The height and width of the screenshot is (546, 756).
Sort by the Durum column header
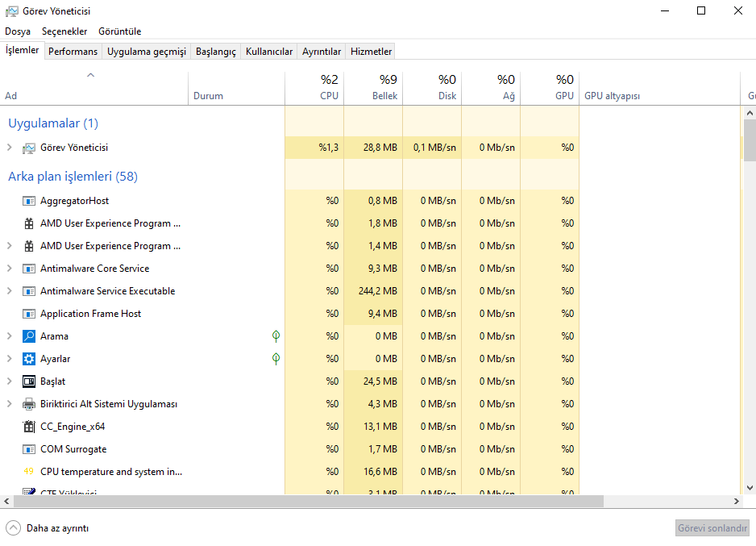click(x=236, y=88)
